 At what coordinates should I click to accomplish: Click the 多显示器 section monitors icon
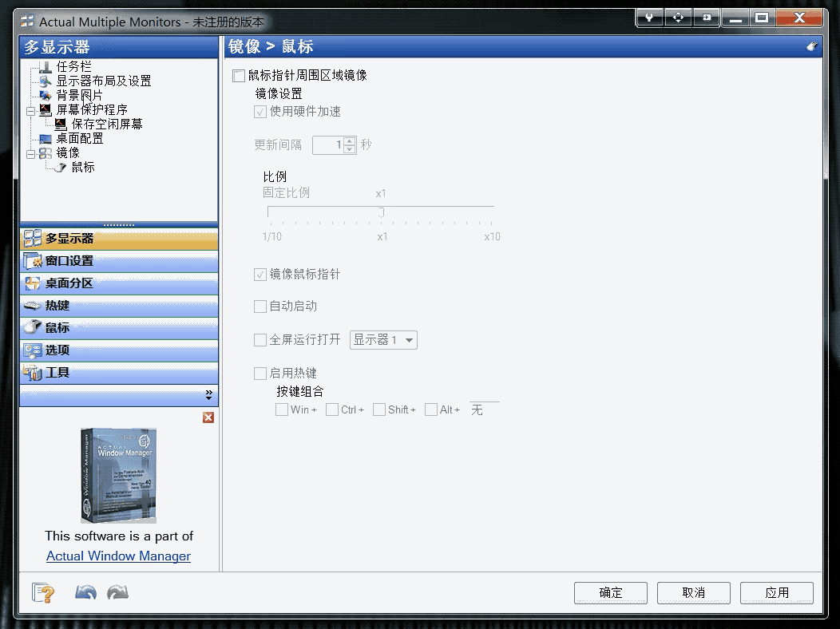[x=33, y=238]
